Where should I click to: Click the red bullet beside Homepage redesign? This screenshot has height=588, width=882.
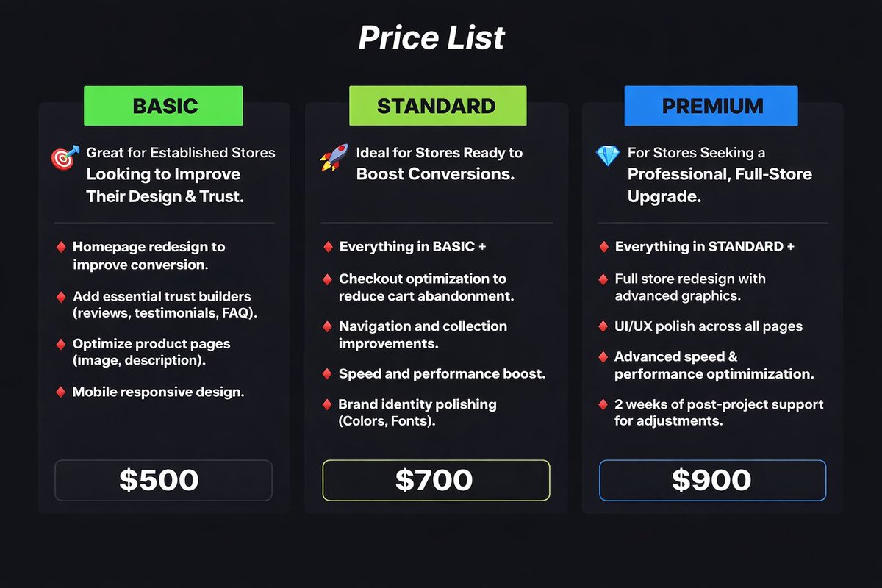coord(60,247)
